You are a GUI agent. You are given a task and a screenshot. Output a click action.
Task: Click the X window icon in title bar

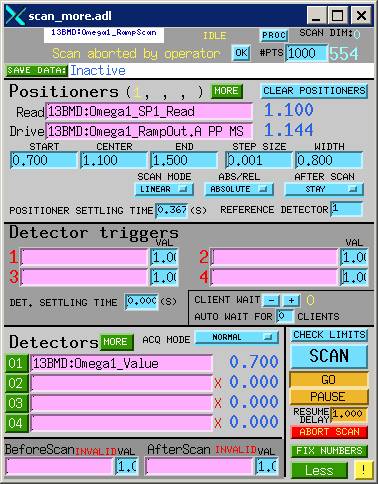click(15, 16)
